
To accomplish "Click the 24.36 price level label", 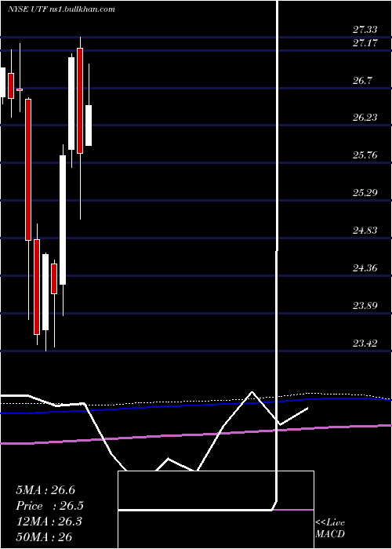I will 365,268.
